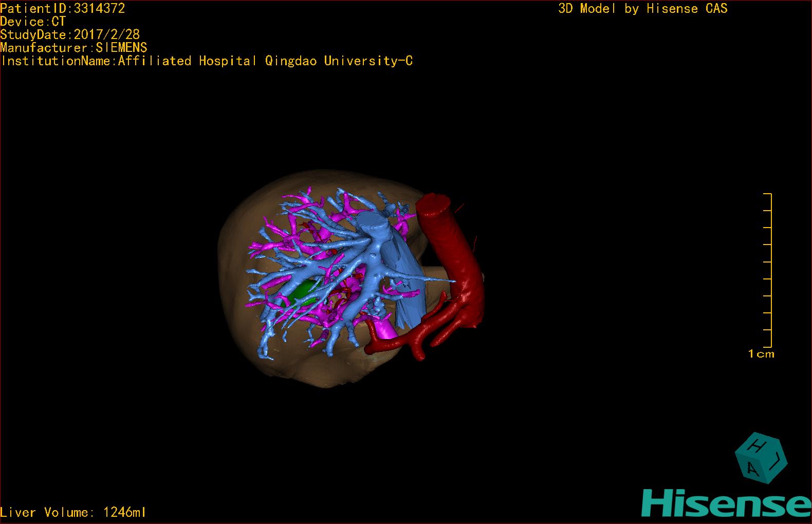
Task: Click the Manufacturer:SIEMENS text
Action: pos(74,48)
